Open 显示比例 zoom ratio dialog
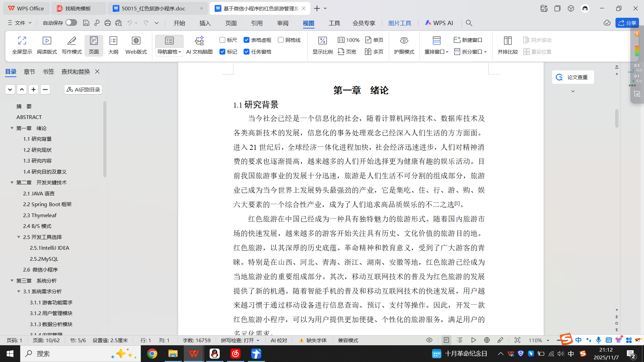 pyautogui.click(x=322, y=41)
